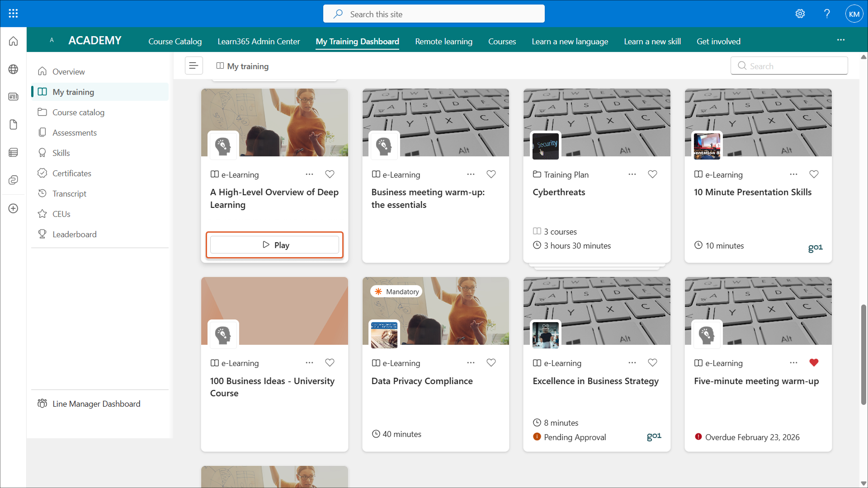868x488 pixels.
Task: Open Learn365 Admin Center tab
Action: coord(259,41)
